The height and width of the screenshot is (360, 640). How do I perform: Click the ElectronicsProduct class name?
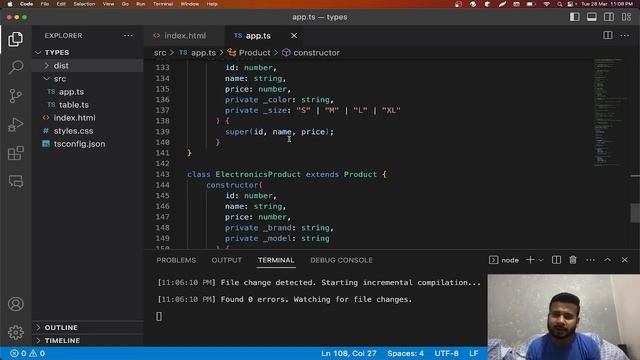pyautogui.click(x=258, y=175)
